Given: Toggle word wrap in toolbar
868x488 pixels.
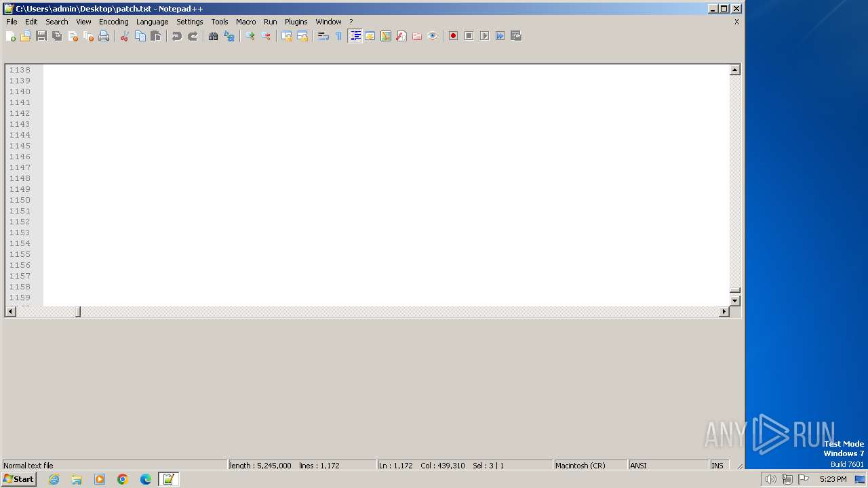Looking at the screenshot, I should click(x=323, y=36).
